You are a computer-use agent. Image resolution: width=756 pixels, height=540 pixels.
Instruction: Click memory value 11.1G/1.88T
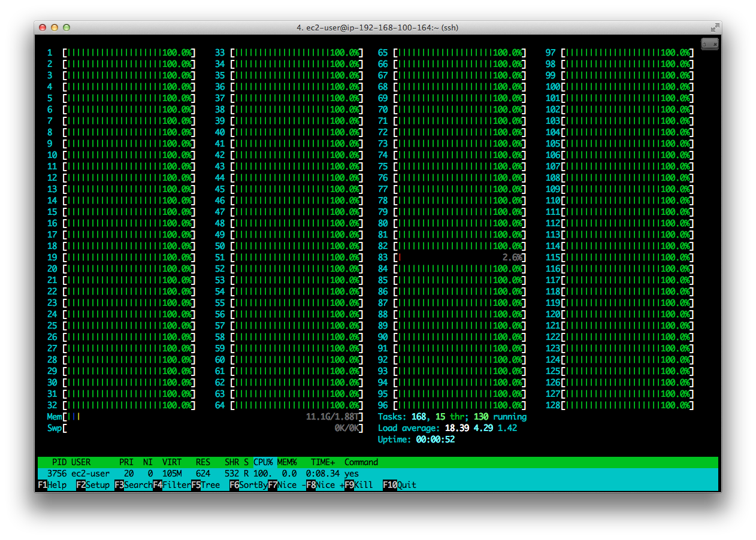click(332, 417)
